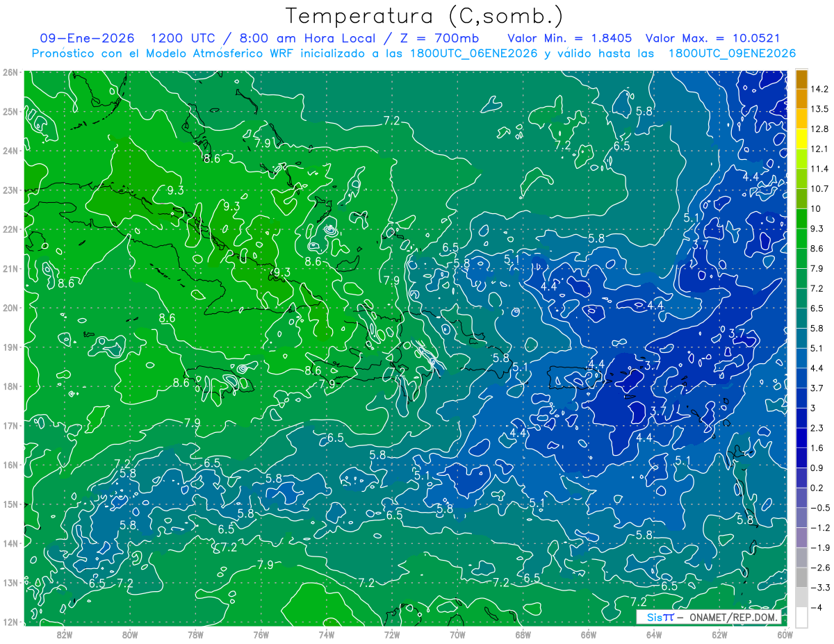Image resolution: width=834 pixels, height=644 pixels.
Task: Click the "22N" latitude label
Action: [x=10, y=229]
